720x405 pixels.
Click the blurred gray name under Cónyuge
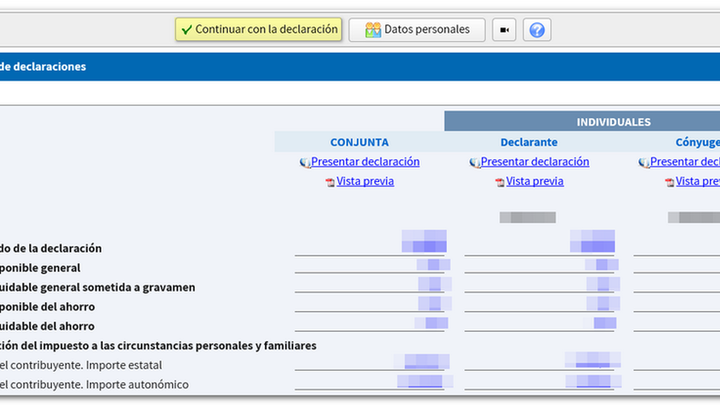(x=694, y=217)
